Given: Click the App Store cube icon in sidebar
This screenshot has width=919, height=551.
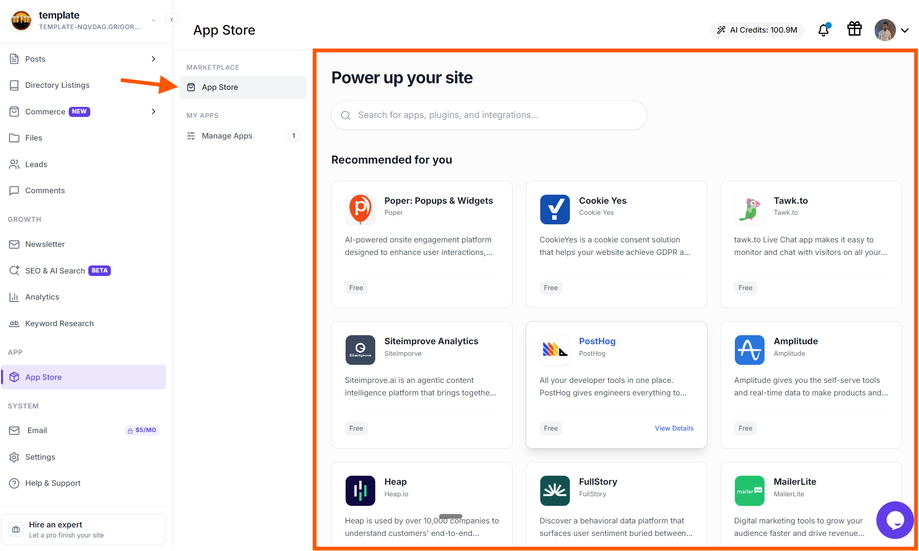Looking at the screenshot, I should (x=14, y=377).
